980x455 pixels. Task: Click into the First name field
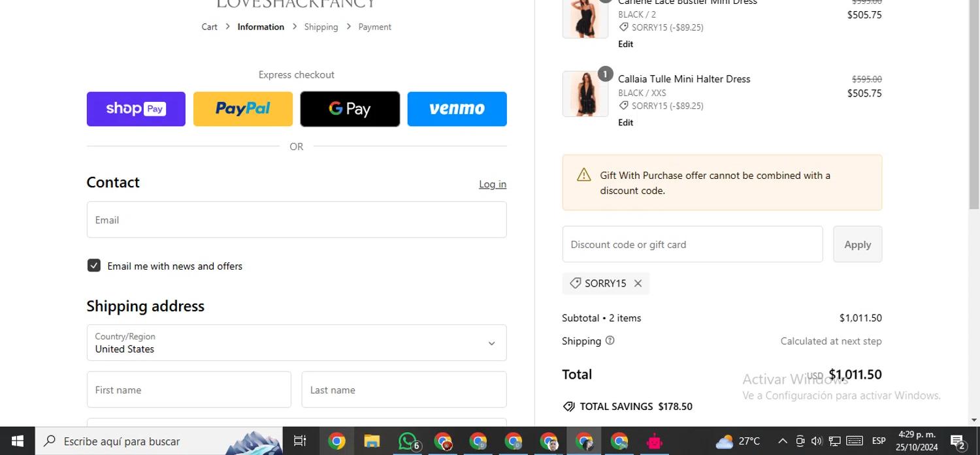pos(189,390)
